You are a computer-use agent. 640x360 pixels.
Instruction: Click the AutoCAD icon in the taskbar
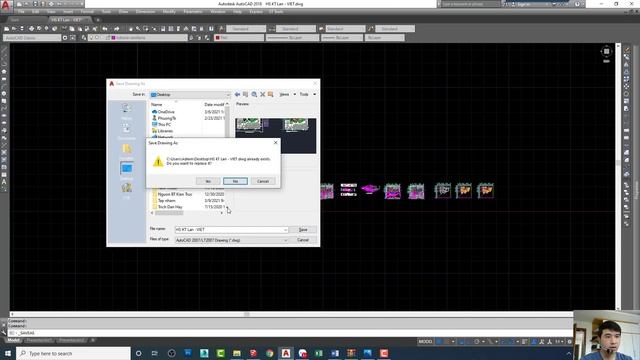coord(286,353)
